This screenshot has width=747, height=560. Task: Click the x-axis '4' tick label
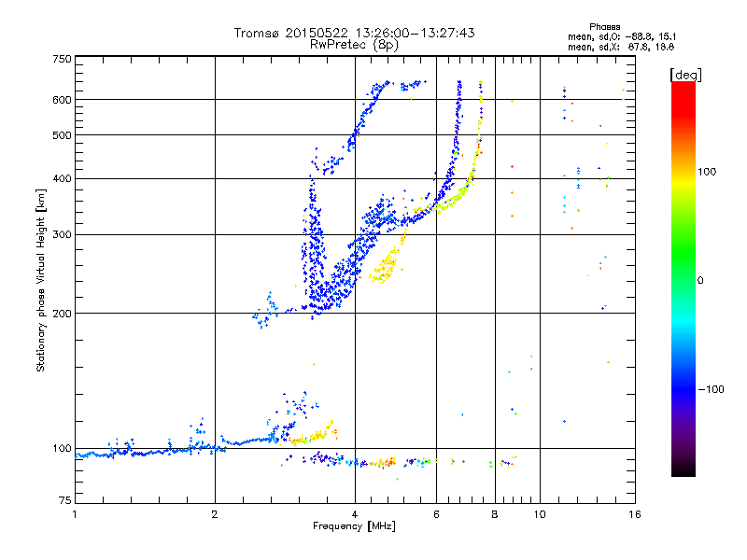(x=355, y=514)
